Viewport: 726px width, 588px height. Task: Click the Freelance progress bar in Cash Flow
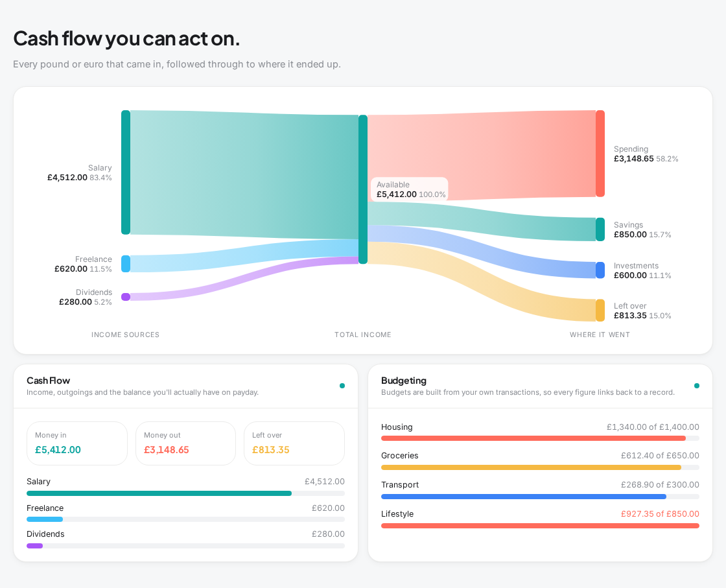(185, 519)
